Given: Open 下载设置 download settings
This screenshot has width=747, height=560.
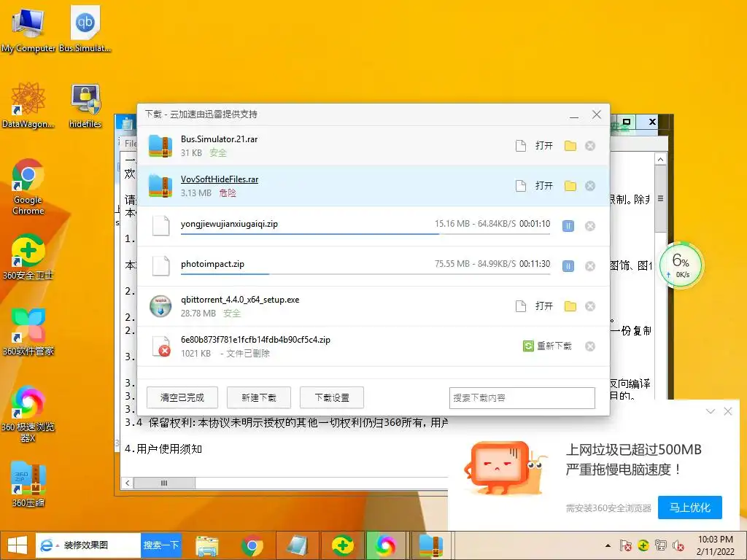Looking at the screenshot, I should click(332, 397).
